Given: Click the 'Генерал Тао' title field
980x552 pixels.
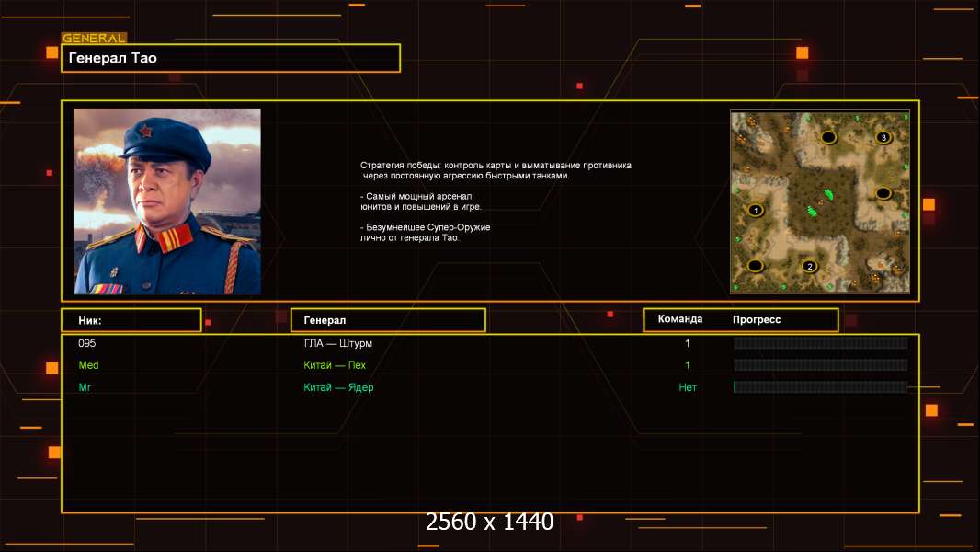Looking at the screenshot, I should (231, 58).
